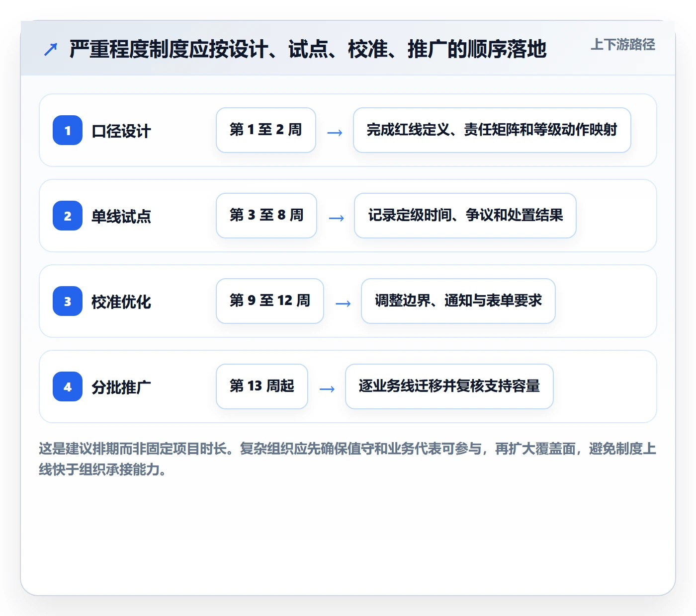
Task: Select the 单线试点 step title
Action: 121,217
